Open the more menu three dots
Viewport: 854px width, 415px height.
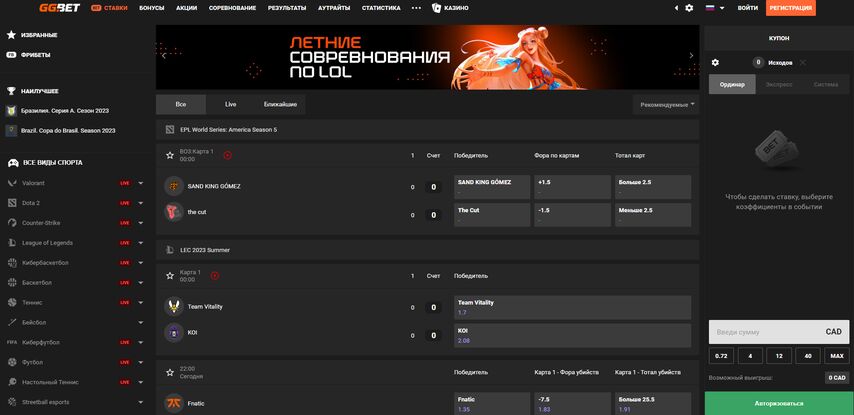416,8
